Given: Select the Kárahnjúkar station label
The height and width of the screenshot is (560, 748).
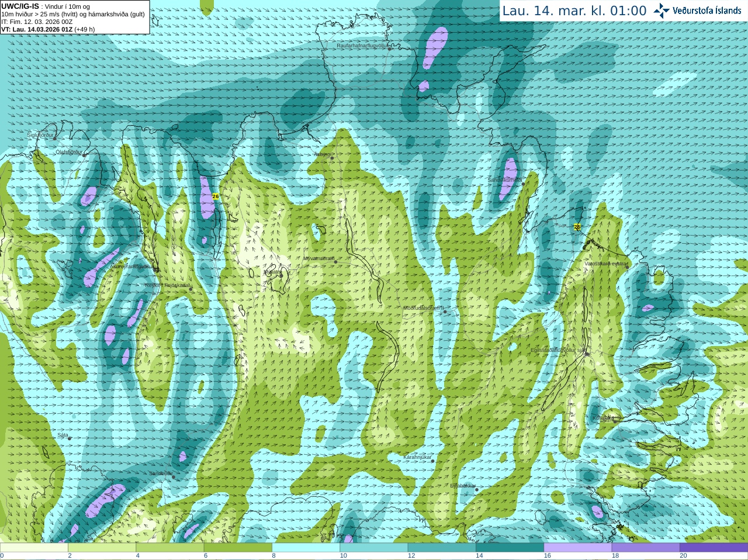Looking at the screenshot, I should [x=417, y=457].
